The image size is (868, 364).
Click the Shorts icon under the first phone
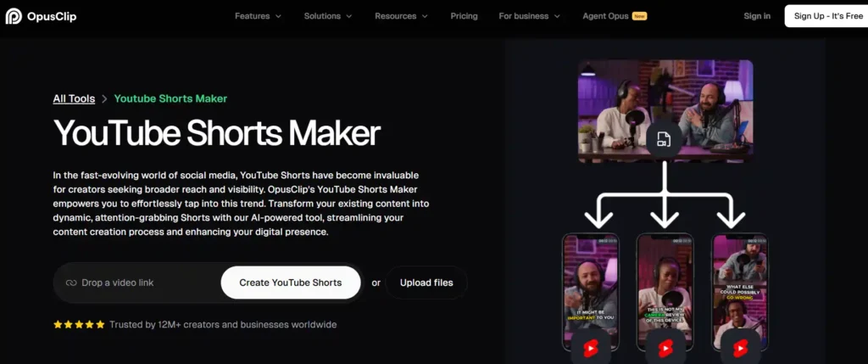point(590,347)
